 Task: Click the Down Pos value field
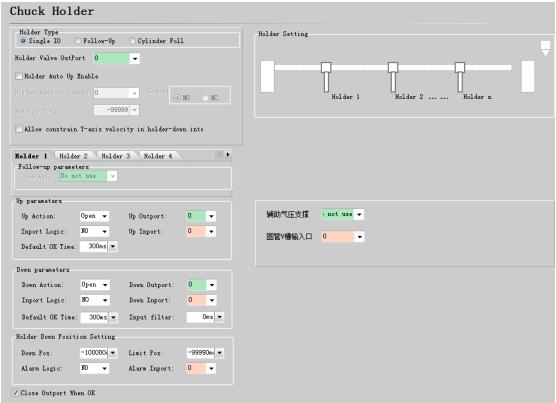94,353
